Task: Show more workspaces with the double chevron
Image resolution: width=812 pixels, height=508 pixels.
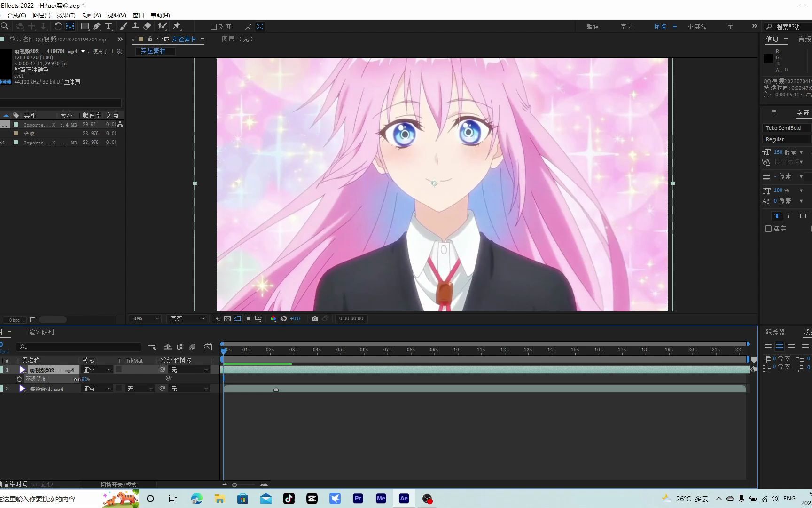Action: [x=755, y=26]
